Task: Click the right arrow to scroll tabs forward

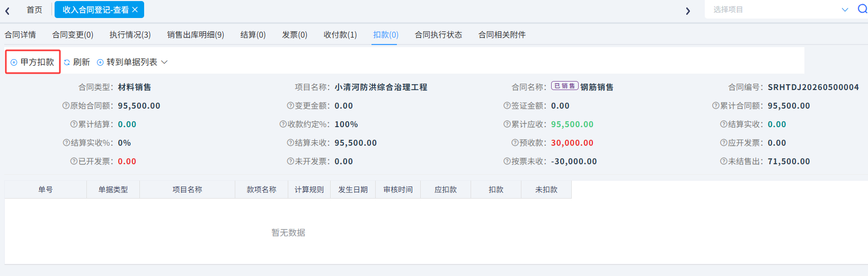Action: (688, 11)
